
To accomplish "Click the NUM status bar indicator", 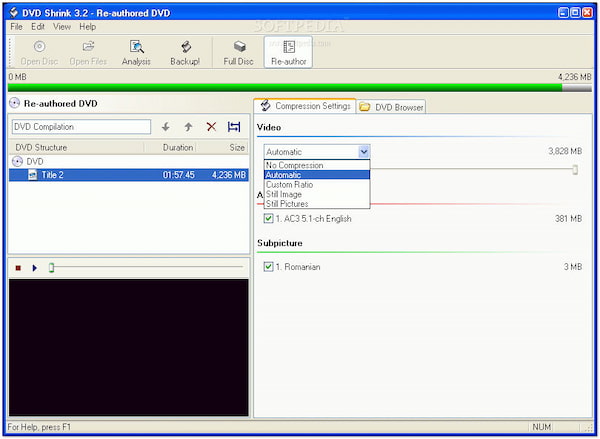I will click(x=541, y=427).
